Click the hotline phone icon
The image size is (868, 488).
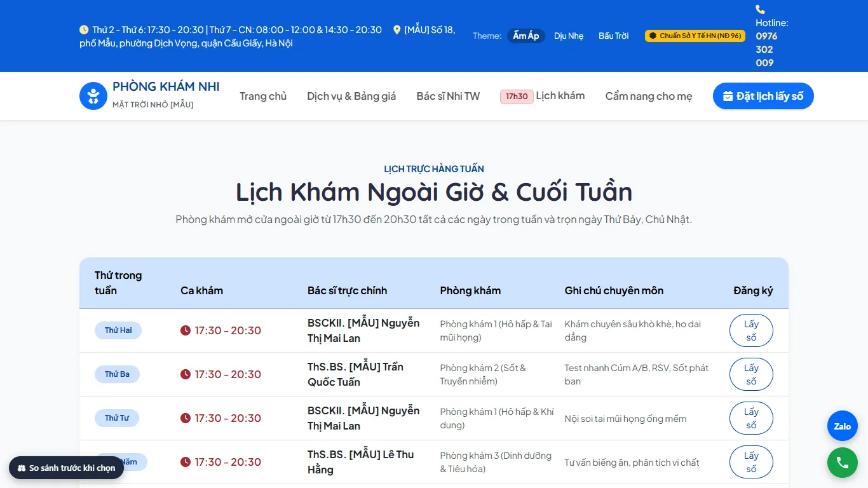(760, 10)
